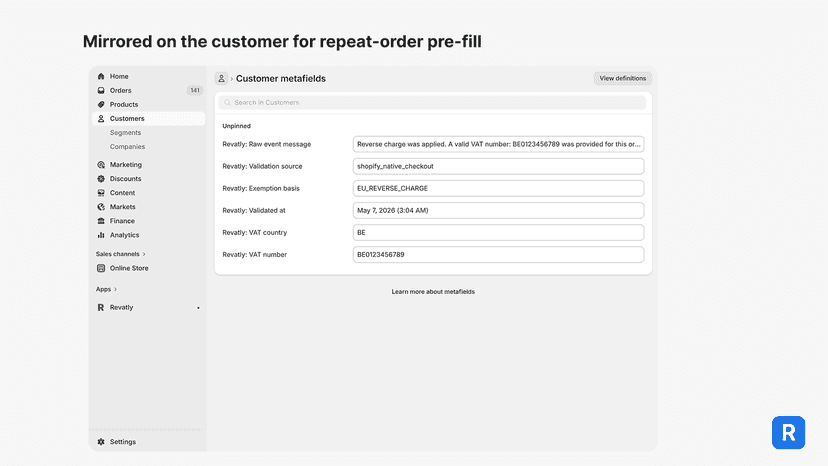This screenshot has width=828, height=466.
Task: Open Segments under Customers
Action: coord(125,133)
